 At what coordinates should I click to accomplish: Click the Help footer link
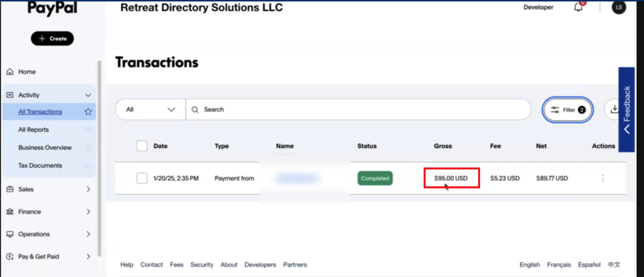pyautogui.click(x=127, y=265)
